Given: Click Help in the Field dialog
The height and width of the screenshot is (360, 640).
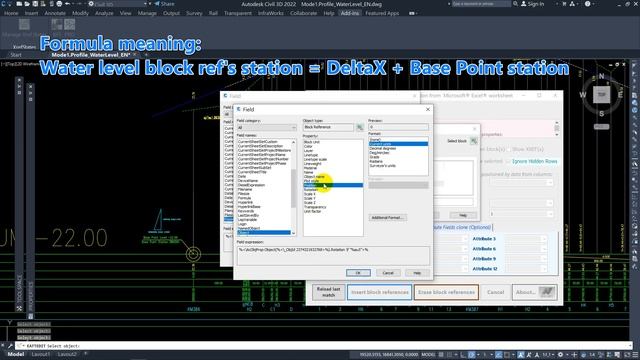Looking at the screenshot, I should click(x=417, y=273).
